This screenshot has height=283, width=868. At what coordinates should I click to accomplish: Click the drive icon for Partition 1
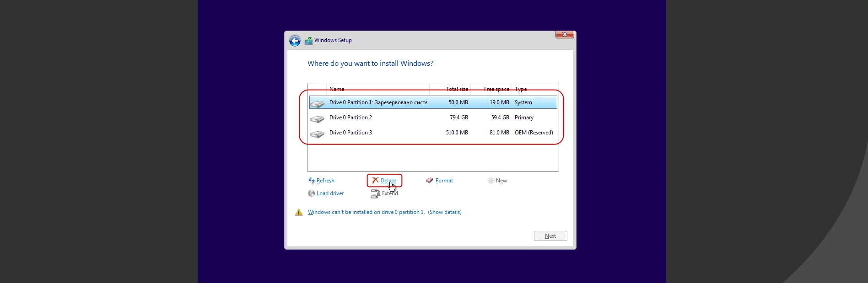tap(317, 104)
